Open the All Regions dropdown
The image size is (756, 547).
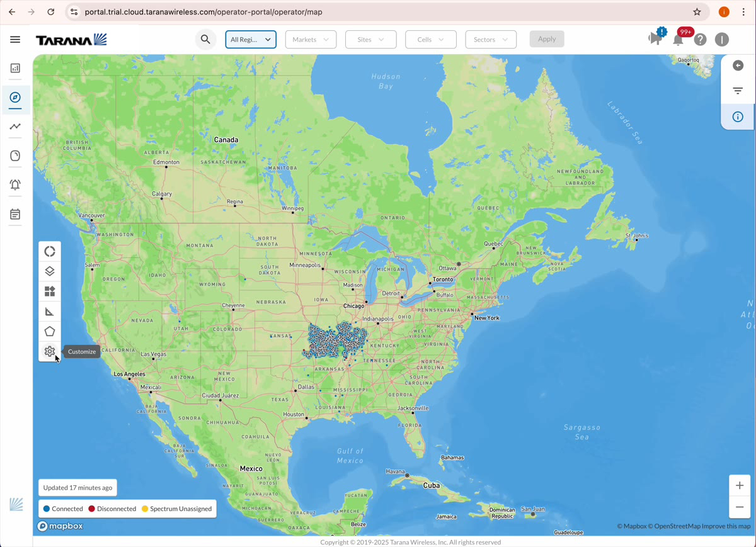coord(251,39)
